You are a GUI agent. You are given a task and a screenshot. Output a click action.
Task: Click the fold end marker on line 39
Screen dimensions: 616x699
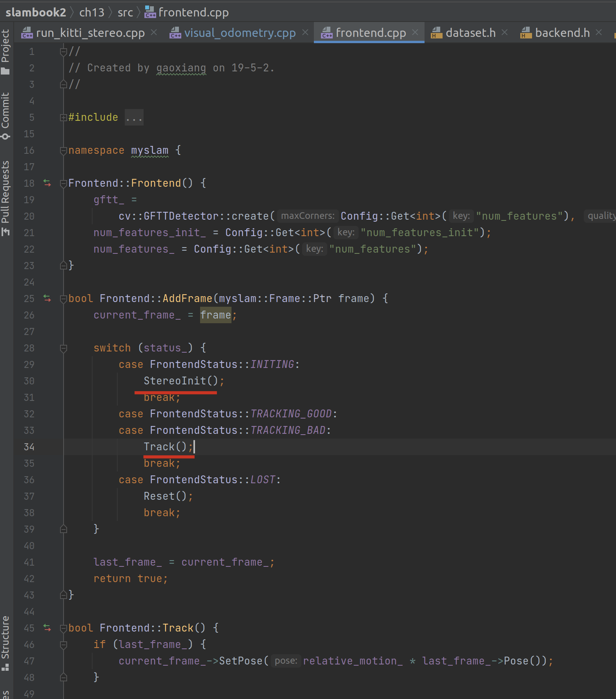tap(63, 529)
